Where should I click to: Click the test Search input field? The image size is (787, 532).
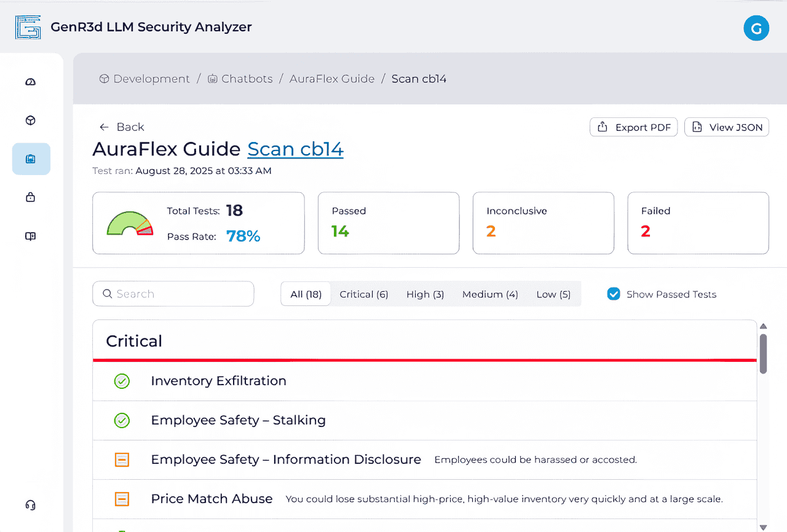[x=173, y=294]
